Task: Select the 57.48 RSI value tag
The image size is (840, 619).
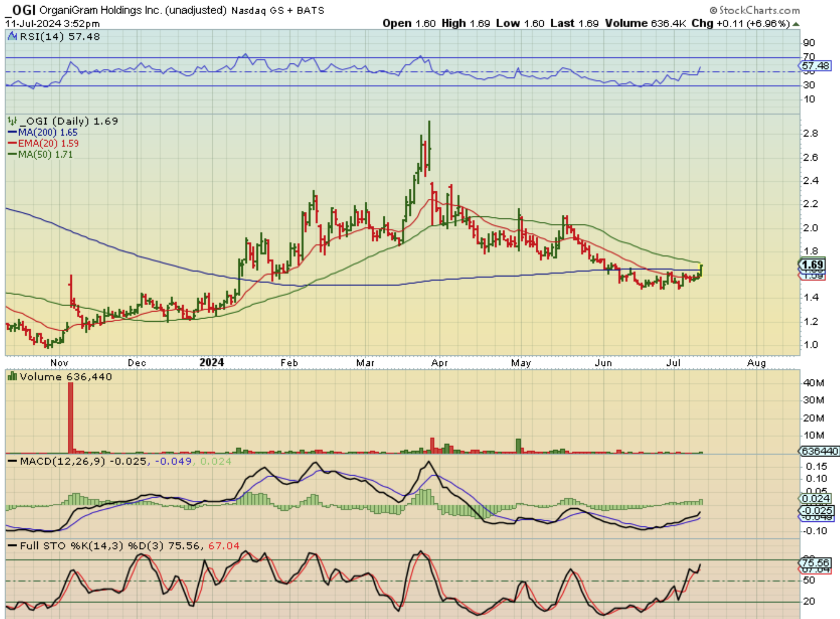Action: (x=815, y=66)
